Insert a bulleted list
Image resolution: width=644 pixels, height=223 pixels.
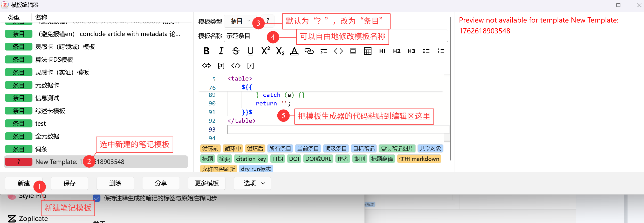point(426,51)
